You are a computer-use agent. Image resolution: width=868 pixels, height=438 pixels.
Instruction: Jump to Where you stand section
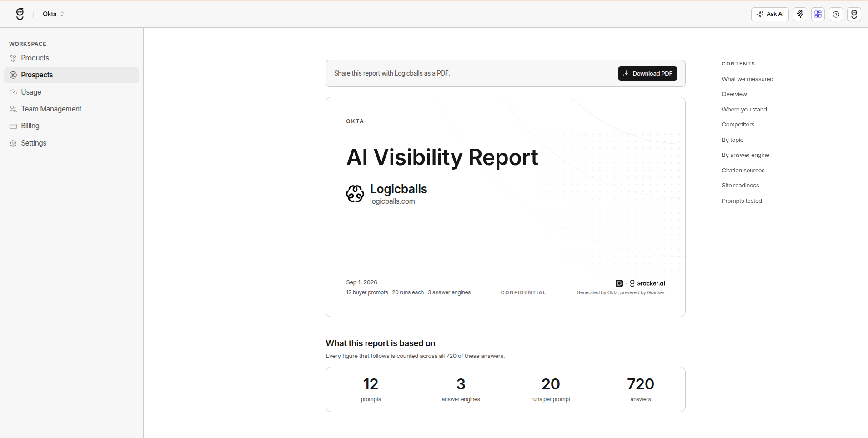(x=744, y=110)
